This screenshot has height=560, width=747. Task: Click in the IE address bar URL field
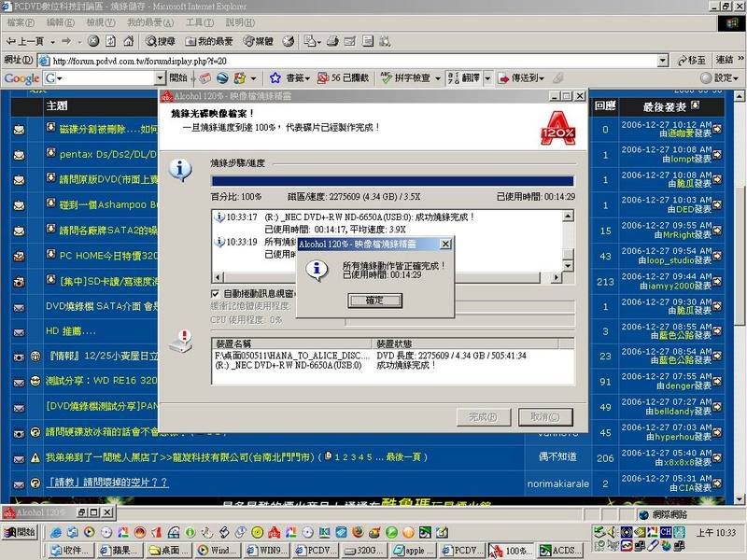point(354,61)
